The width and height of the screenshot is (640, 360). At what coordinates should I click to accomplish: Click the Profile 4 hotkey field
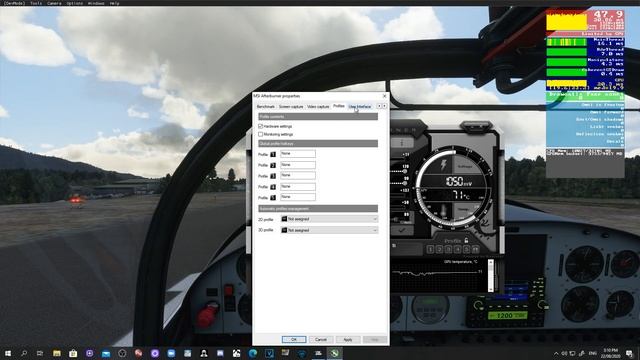298,187
